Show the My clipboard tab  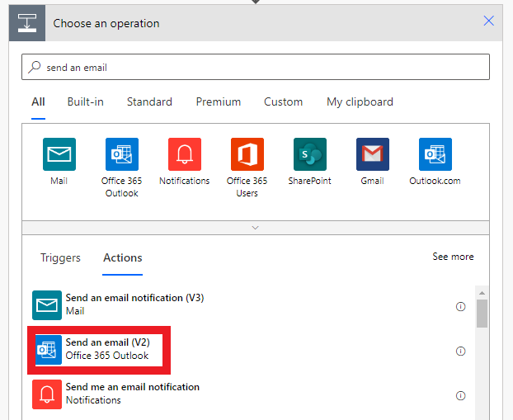pos(360,102)
